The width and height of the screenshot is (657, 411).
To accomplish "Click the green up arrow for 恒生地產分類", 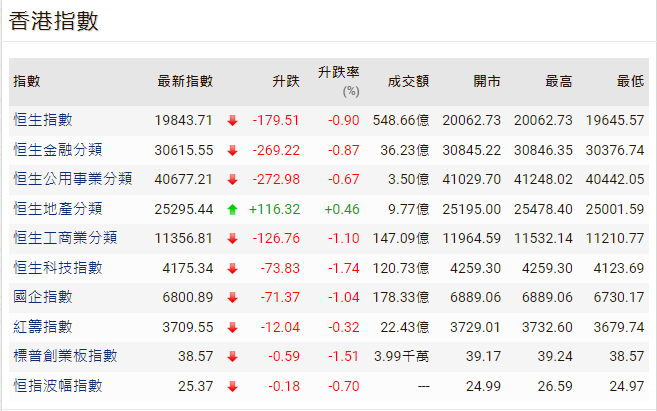I will [x=232, y=209].
